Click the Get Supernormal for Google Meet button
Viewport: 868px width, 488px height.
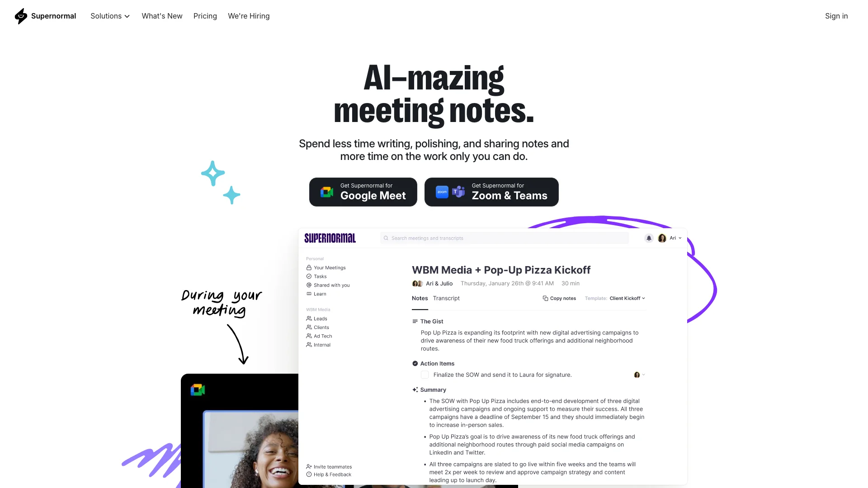click(363, 191)
